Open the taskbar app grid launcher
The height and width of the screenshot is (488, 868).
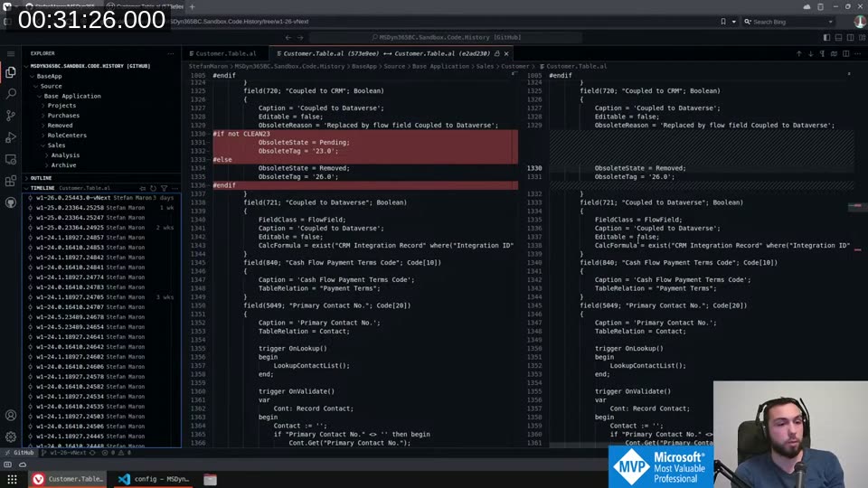[x=12, y=479]
